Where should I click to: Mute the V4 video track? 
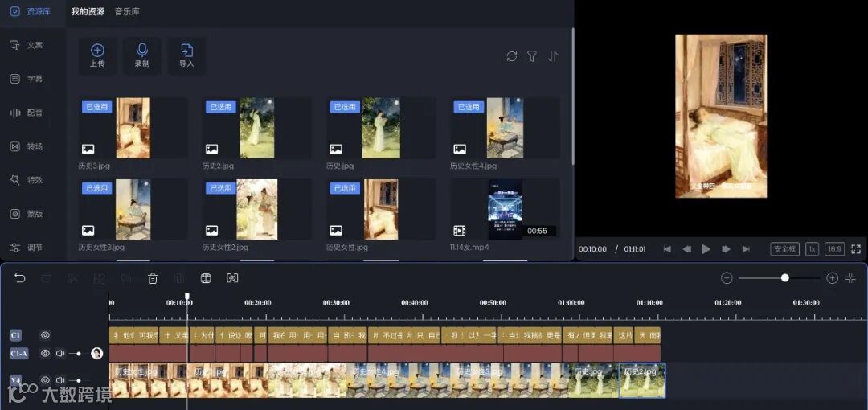coord(60,380)
